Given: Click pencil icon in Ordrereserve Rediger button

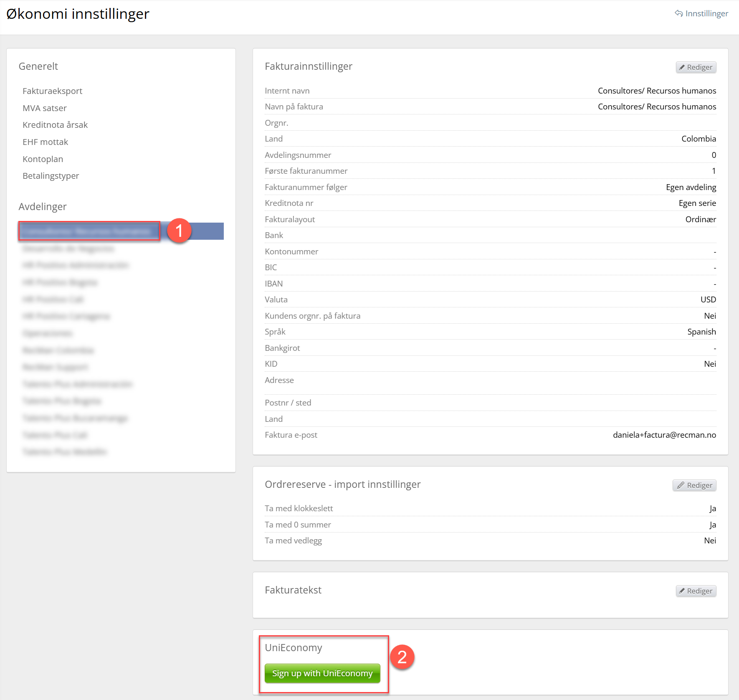Looking at the screenshot, I should 681,485.
